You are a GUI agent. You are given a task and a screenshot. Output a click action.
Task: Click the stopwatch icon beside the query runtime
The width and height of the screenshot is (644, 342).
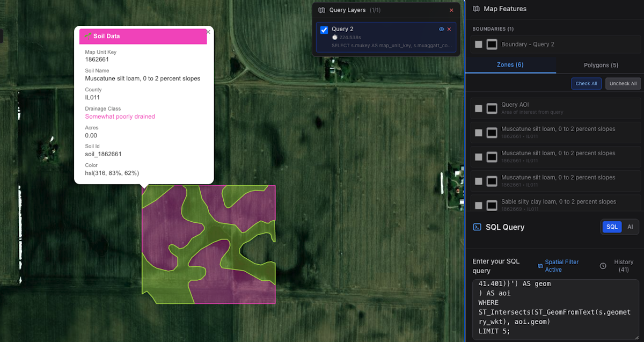tap(335, 38)
